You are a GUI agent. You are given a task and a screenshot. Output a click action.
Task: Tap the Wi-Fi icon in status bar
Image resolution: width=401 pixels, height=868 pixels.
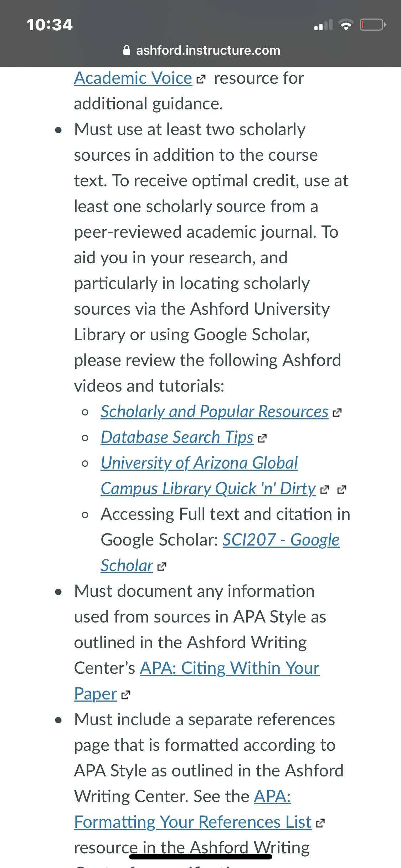346,25
